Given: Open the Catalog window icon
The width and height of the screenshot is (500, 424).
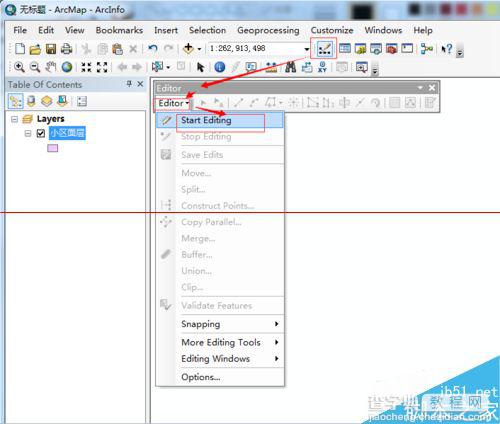Looking at the screenshot, I should (360, 49).
